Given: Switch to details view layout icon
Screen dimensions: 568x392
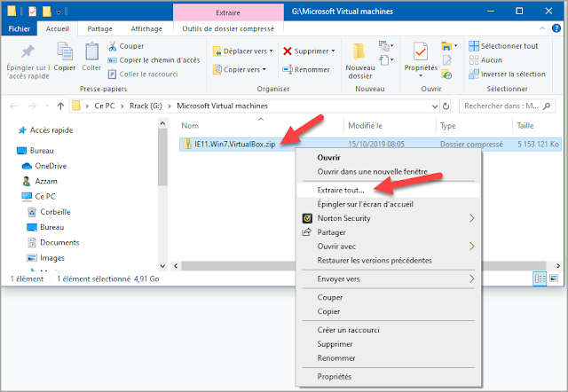Looking at the screenshot, I should [x=540, y=278].
